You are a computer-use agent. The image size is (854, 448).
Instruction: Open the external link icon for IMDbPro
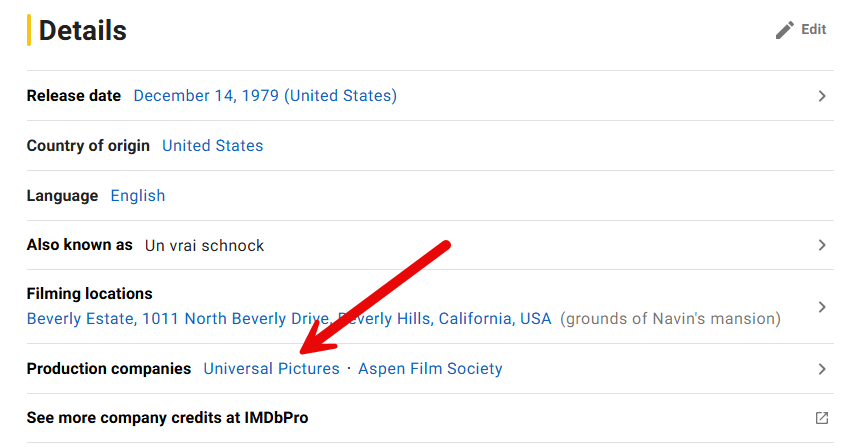821,418
